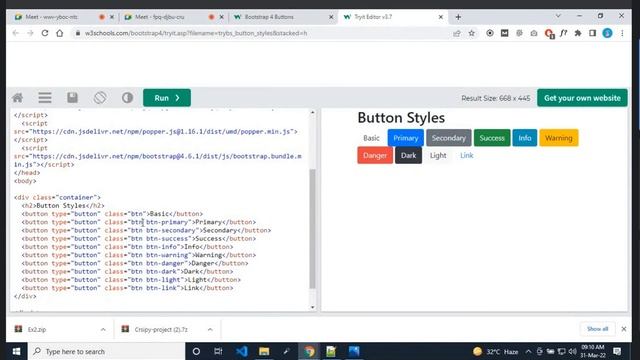The height and width of the screenshot is (360, 640).
Task: Bookmark this page with the star icon
Action: 471,33
